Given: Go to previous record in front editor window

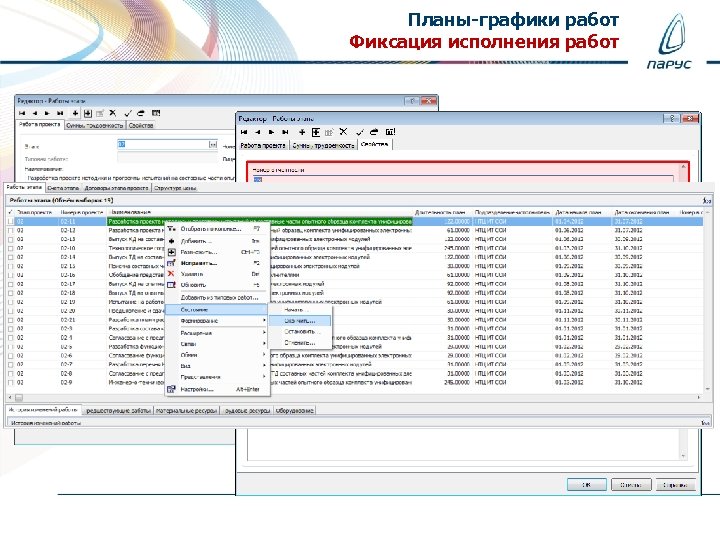Looking at the screenshot, I should pos(258,132).
